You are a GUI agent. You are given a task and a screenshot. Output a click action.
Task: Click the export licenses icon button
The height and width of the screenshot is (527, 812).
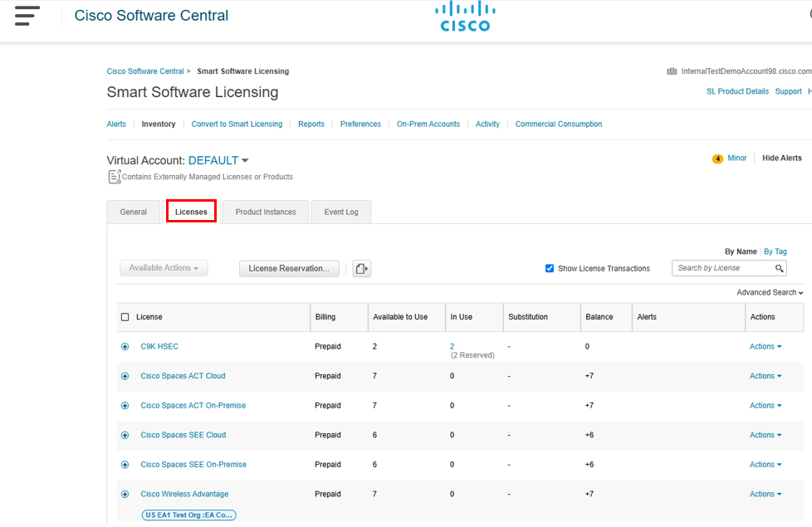(361, 268)
